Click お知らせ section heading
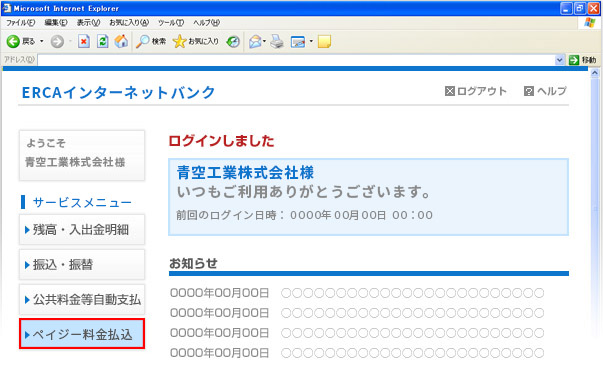This screenshot has width=603, height=380. pos(193,263)
